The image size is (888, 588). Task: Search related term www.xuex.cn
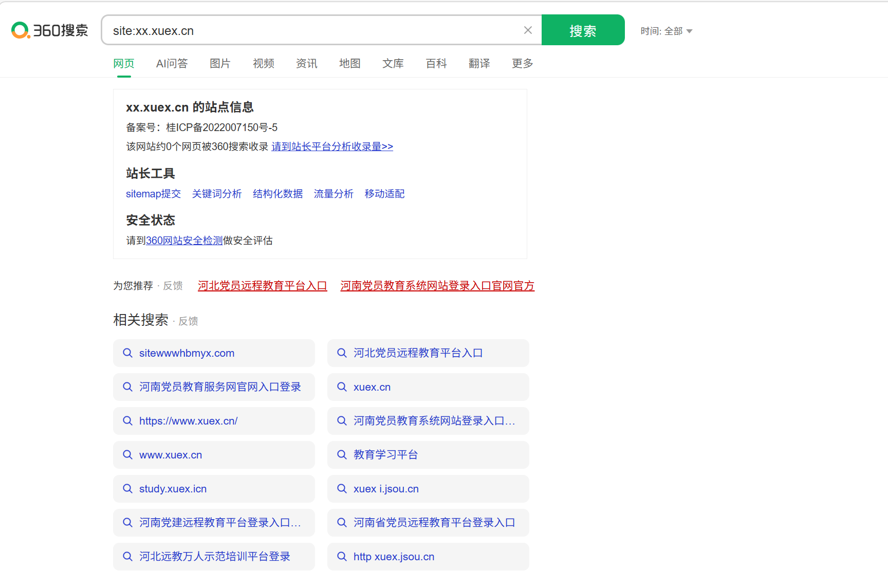pyautogui.click(x=214, y=455)
